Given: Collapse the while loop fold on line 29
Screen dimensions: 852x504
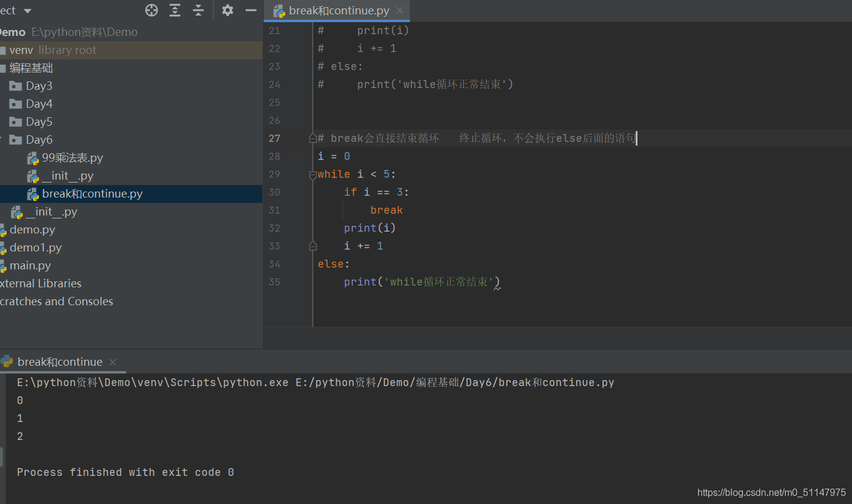Looking at the screenshot, I should tap(313, 175).
